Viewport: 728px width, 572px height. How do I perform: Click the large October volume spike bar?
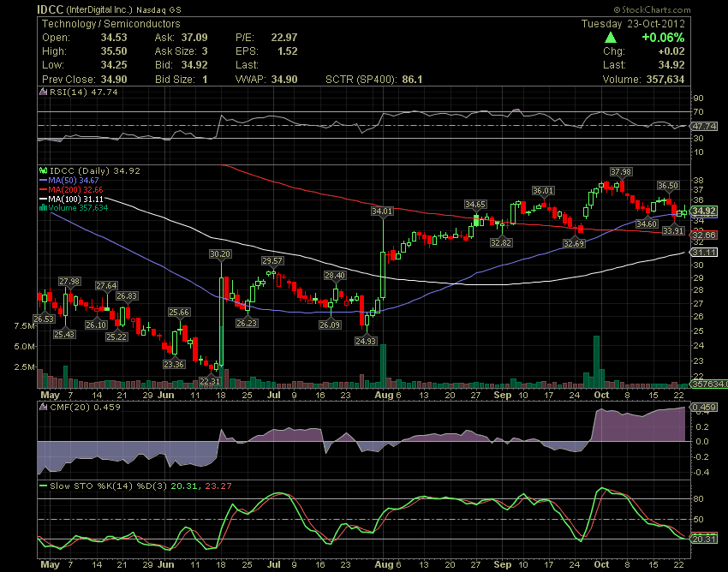point(597,361)
